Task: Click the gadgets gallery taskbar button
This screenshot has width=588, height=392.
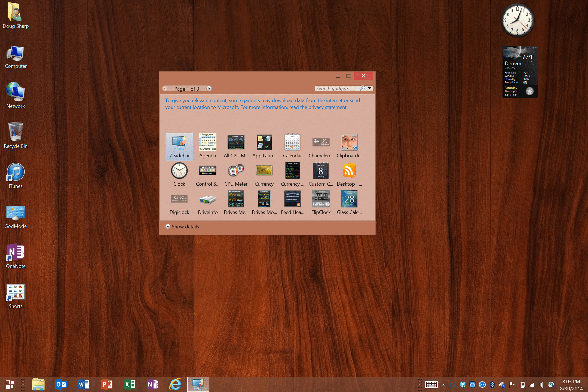Action: point(198,384)
